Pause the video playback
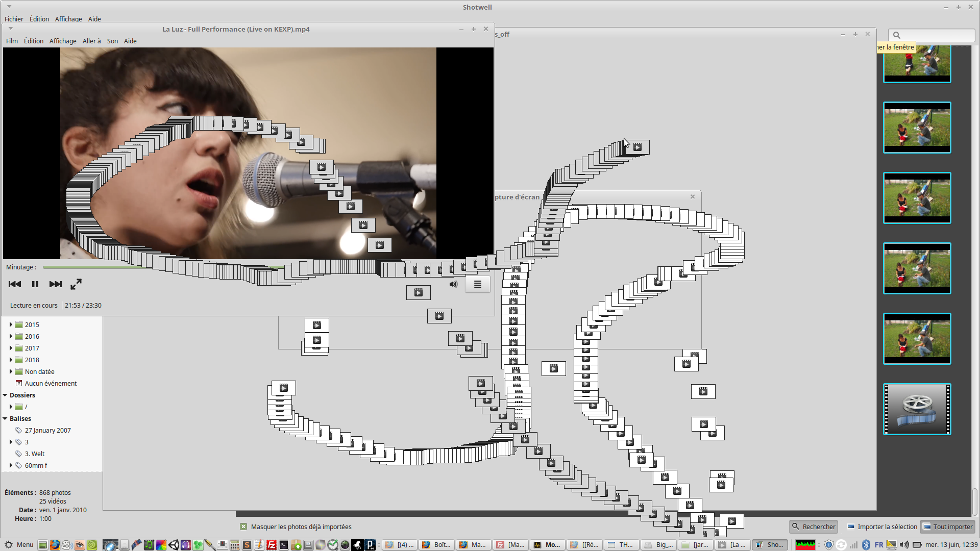 [x=35, y=284]
